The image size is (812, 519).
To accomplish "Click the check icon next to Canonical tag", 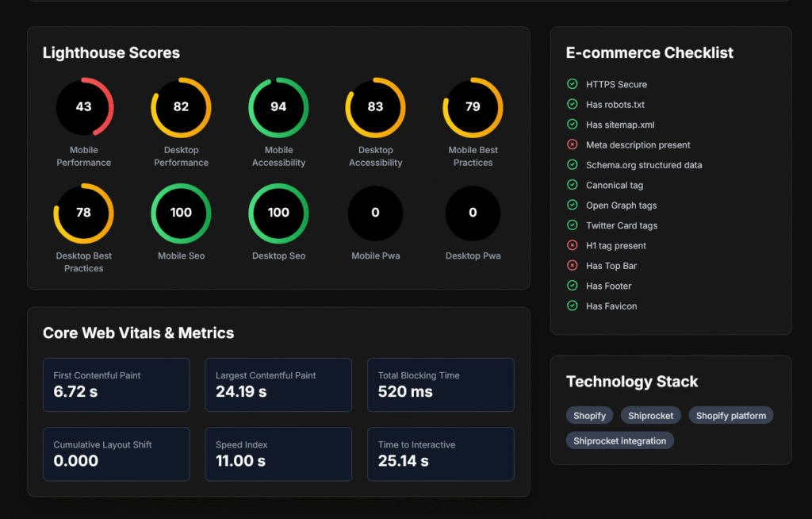I will pos(572,185).
